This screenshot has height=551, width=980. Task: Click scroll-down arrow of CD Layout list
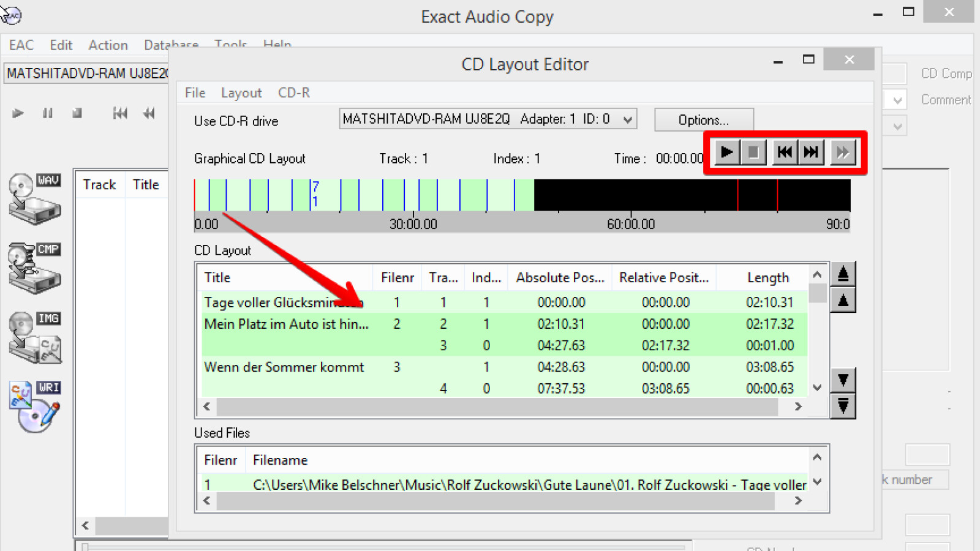click(x=817, y=388)
